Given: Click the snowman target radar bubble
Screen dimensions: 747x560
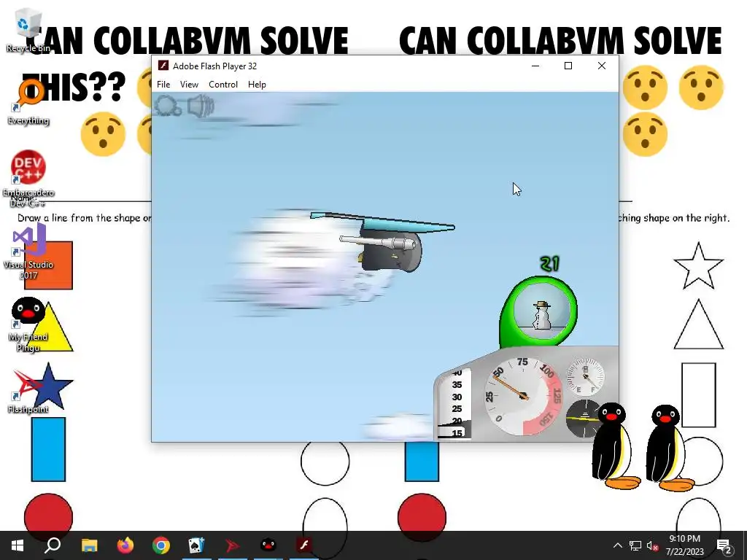Looking at the screenshot, I should click(x=541, y=311).
